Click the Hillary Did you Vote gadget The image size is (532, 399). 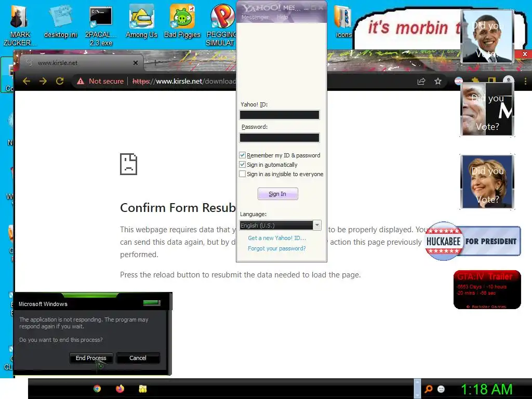click(x=487, y=181)
